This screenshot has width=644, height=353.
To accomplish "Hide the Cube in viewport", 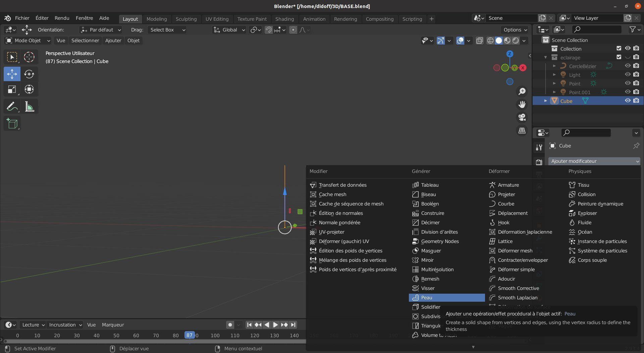I will click(628, 101).
